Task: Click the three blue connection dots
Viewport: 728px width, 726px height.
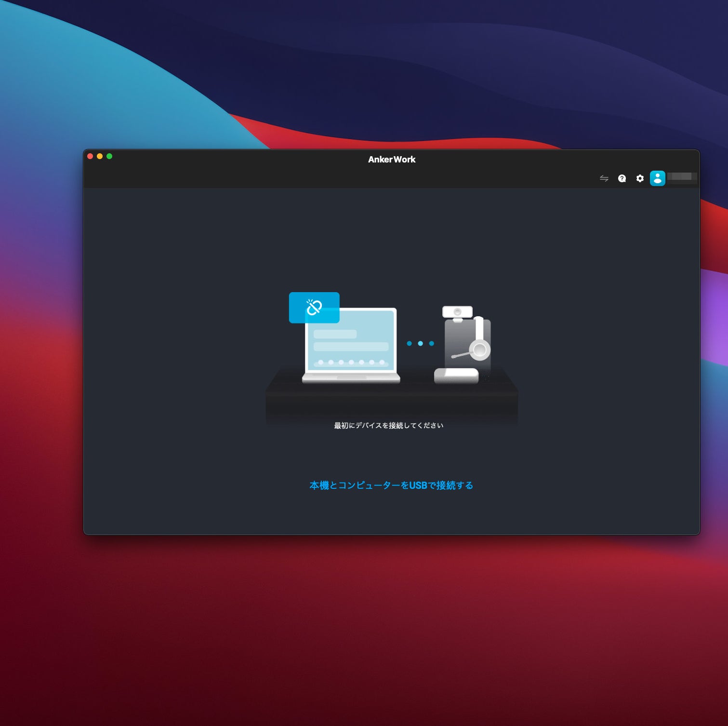Action: click(420, 344)
